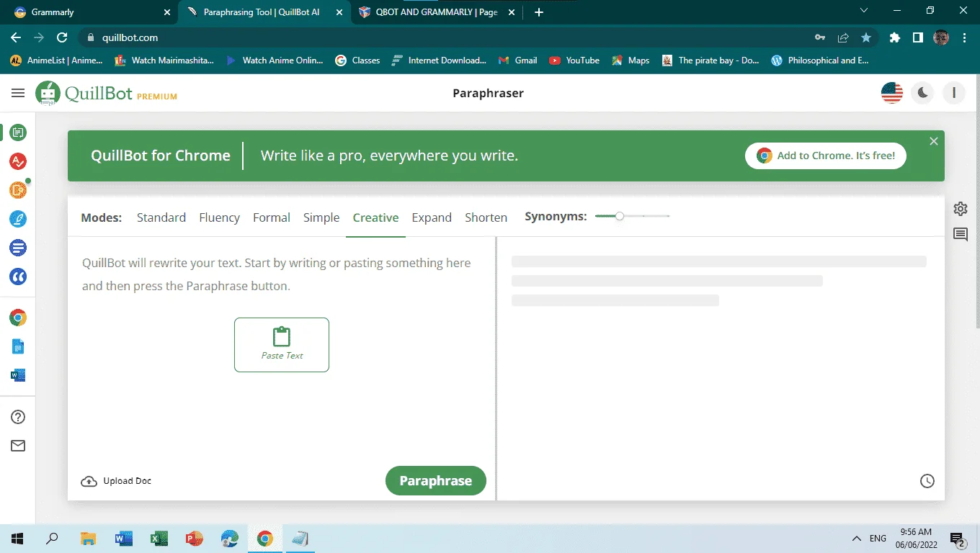Open the Chrome tab search dropdown arrow
The width and height of the screenshot is (980, 553).
865,10
